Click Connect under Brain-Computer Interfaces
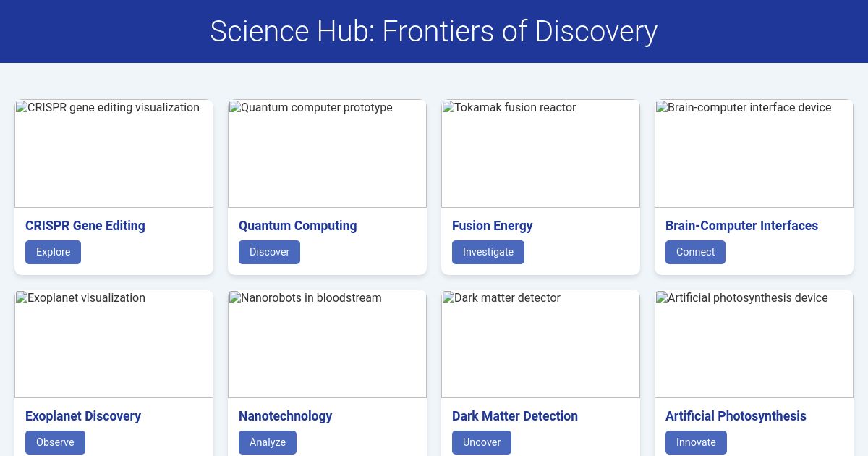This screenshot has width=868, height=456. [695, 252]
